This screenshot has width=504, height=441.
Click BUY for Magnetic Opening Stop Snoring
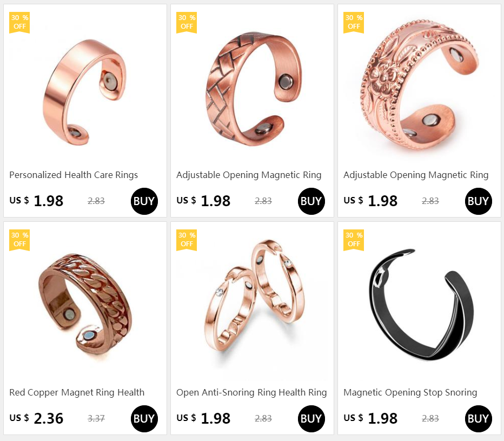pyautogui.click(x=479, y=418)
